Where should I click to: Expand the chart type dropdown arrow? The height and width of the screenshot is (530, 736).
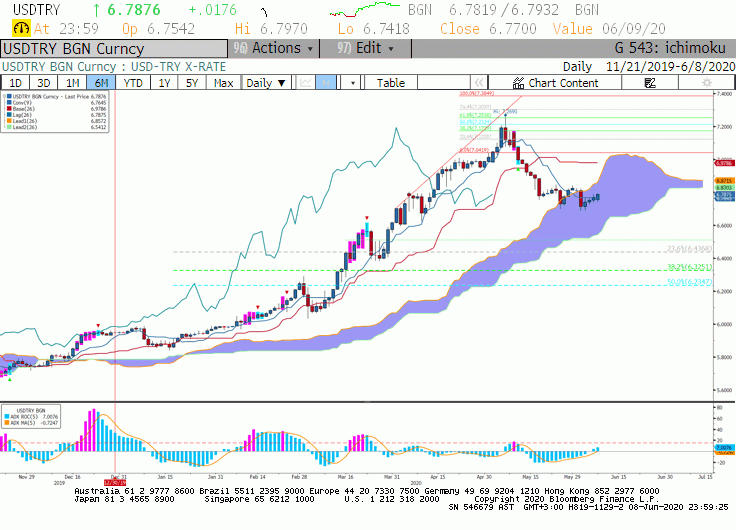pyautogui.click(x=352, y=83)
